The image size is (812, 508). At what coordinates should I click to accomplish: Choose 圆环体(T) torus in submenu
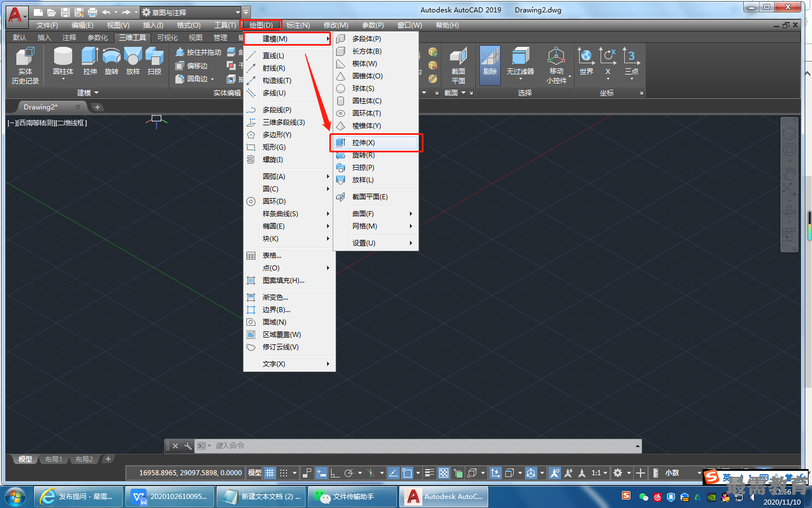click(x=376, y=113)
